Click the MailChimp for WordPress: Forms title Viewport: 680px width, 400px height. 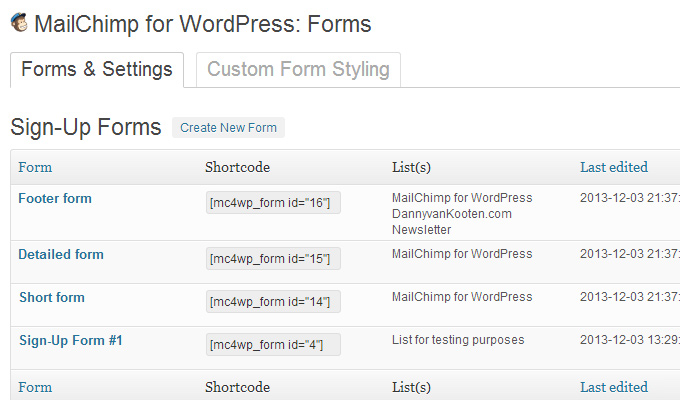coord(203,24)
